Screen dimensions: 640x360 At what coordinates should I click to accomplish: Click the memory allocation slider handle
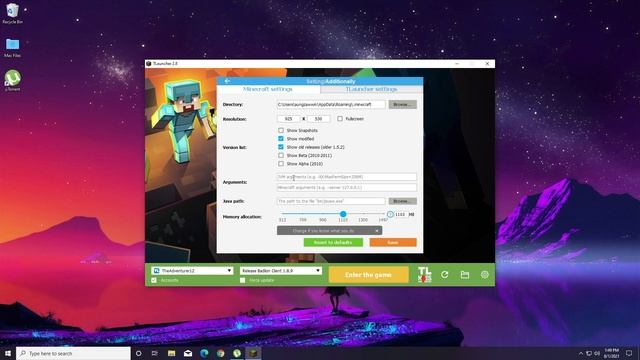(x=343, y=214)
